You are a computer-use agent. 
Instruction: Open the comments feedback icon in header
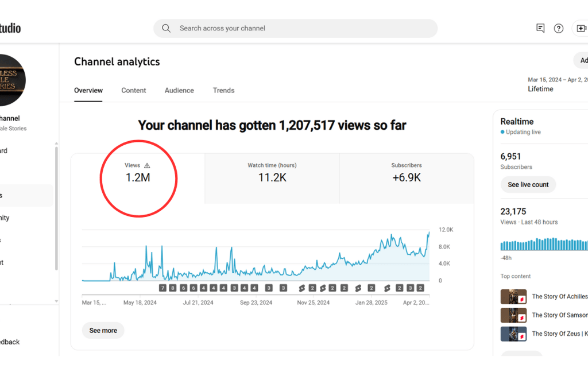pos(540,28)
